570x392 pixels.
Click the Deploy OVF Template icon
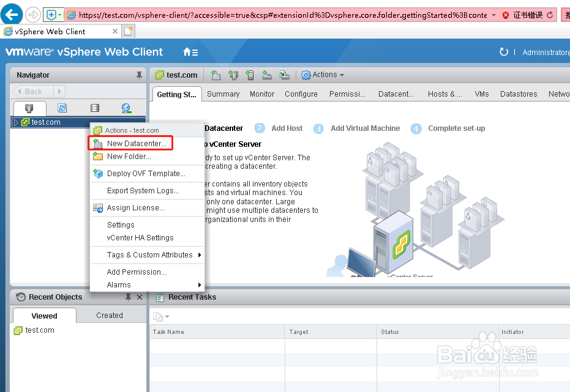point(98,174)
